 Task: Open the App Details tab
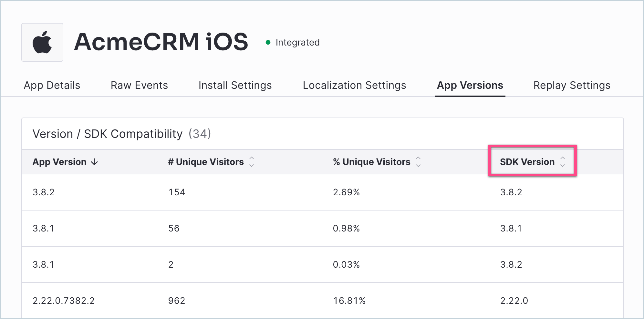(52, 85)
